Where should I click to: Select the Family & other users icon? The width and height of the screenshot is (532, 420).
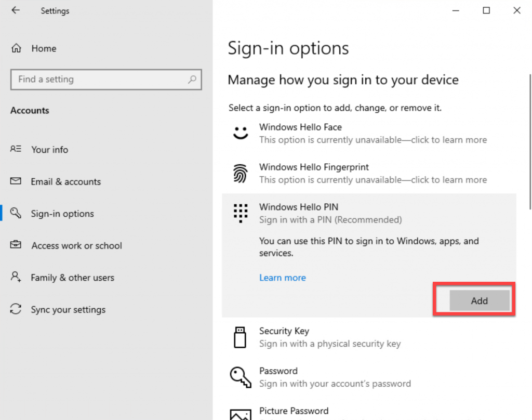[x=16, y=277]
